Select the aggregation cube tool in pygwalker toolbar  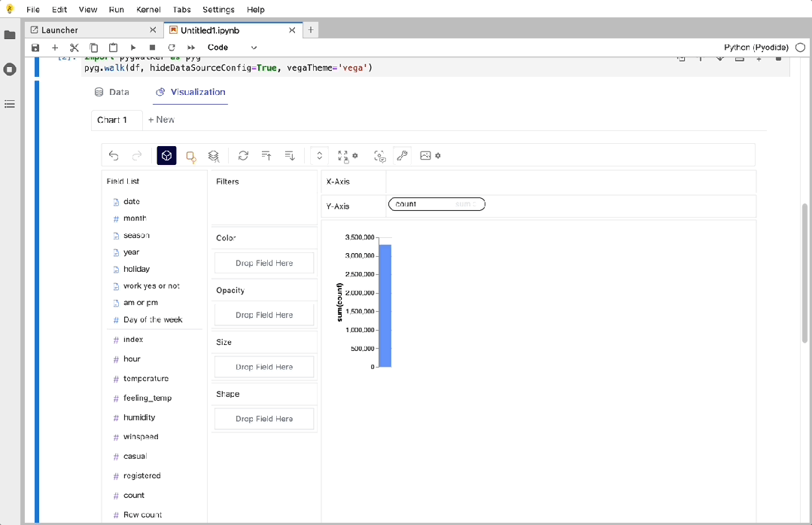(x=166, y=155)
